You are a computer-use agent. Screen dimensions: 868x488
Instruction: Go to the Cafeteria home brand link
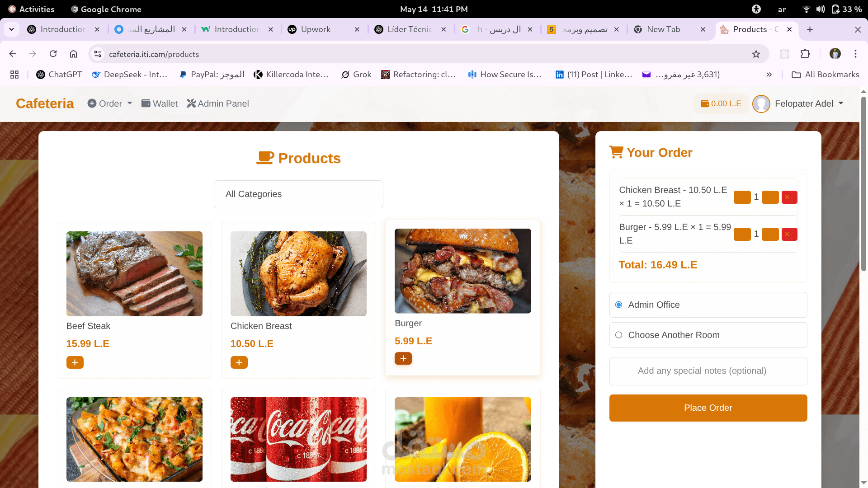[45, 104]
